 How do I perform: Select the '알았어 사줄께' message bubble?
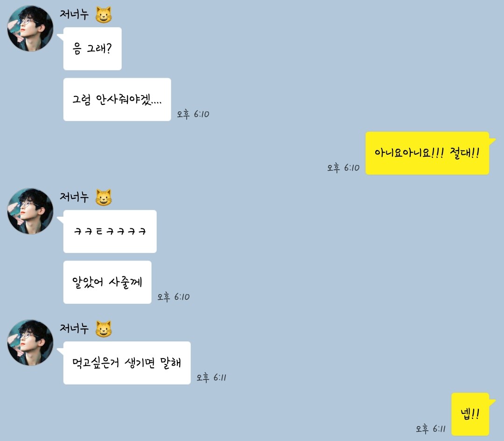point(107,282)
